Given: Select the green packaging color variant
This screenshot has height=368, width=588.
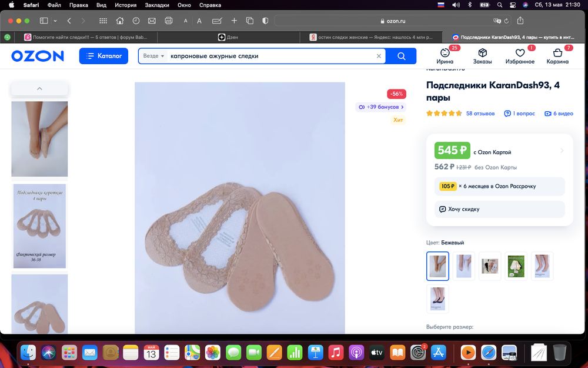Looking at the screenshot, I should (x=516, y=266).
